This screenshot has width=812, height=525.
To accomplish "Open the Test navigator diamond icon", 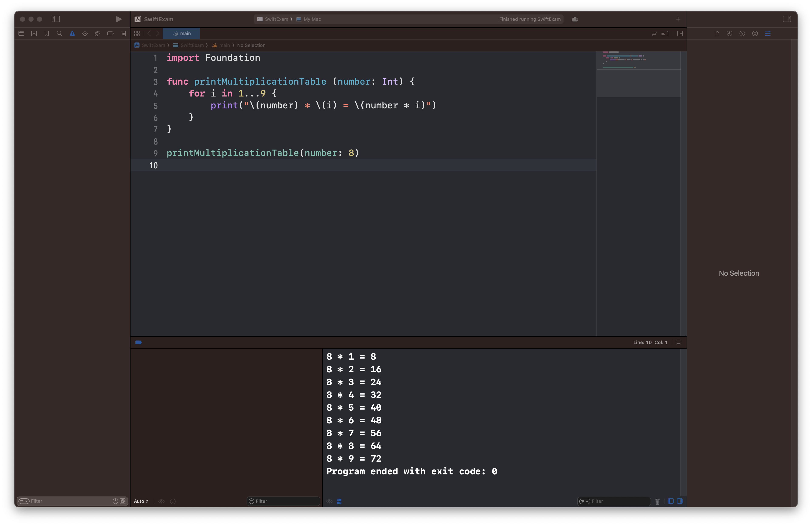I will [x=85, y=33].
